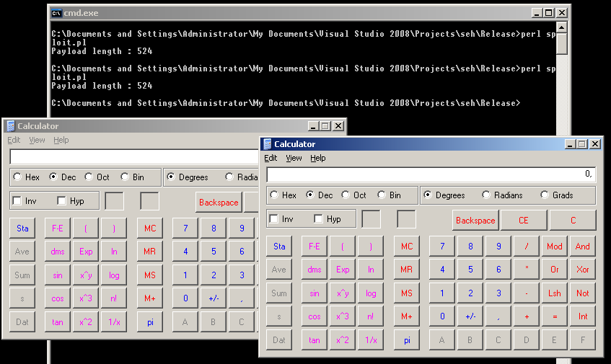This screenshot has width=611, height=364.
Task: Click the cmd.exe vertical scrollbar thumb
Action: [562, 43]
